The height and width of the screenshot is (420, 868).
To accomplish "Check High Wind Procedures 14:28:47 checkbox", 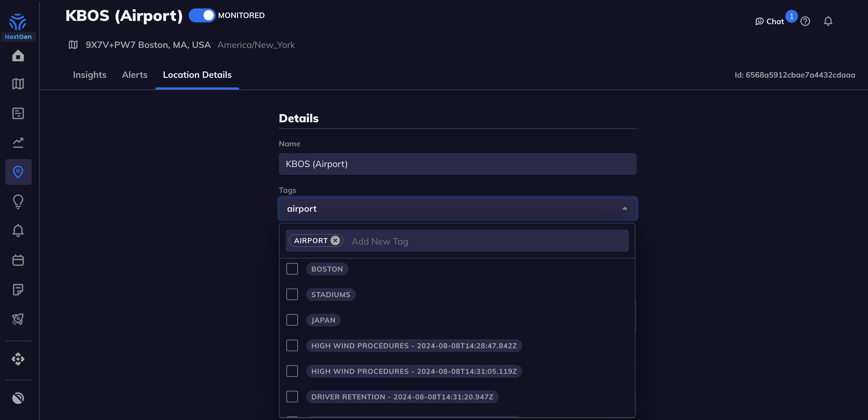I will pos(292,346).
